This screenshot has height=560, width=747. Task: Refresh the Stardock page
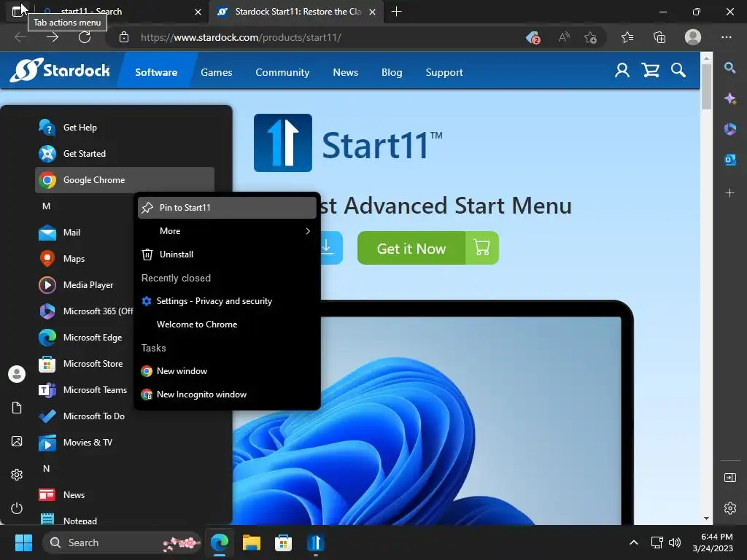85,37
